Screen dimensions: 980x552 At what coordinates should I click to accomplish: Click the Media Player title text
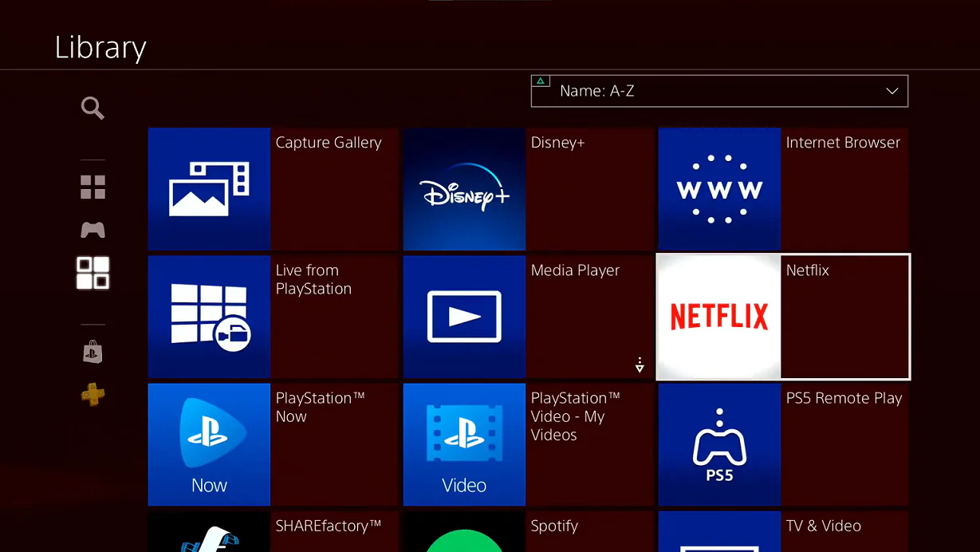tap(575, 270)
